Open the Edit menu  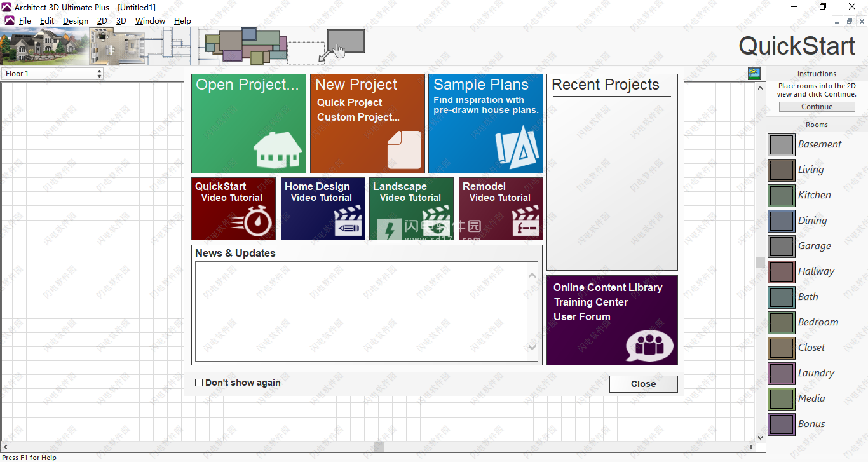[47, 20]
